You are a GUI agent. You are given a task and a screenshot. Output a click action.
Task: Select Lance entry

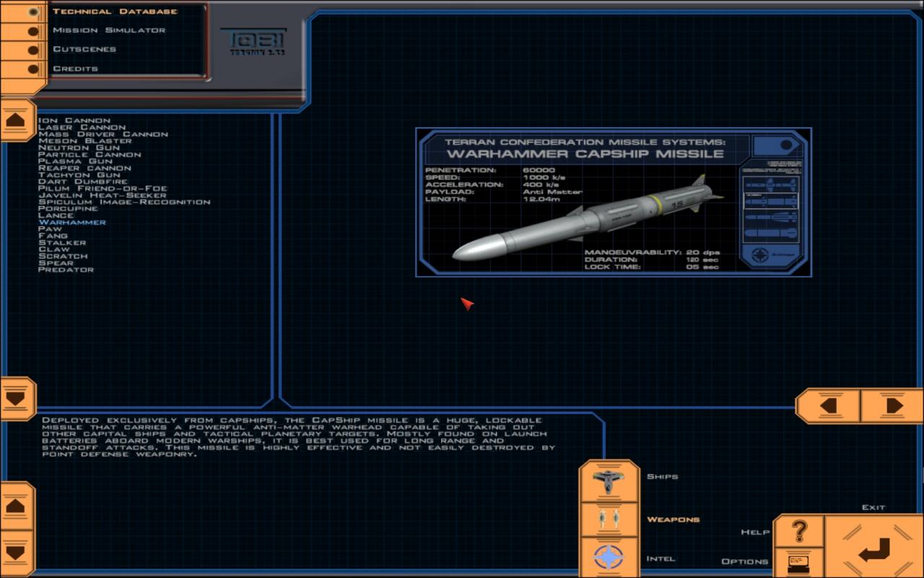pos(56,215)
